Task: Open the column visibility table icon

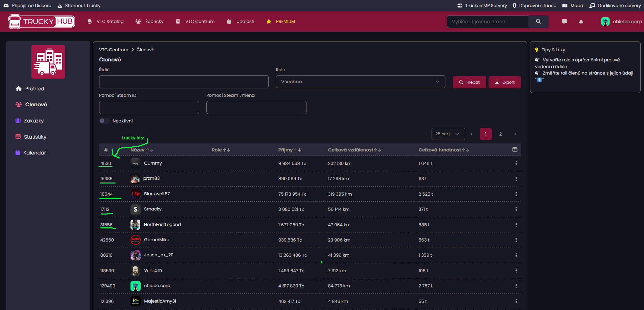Action: click(515, 150)
